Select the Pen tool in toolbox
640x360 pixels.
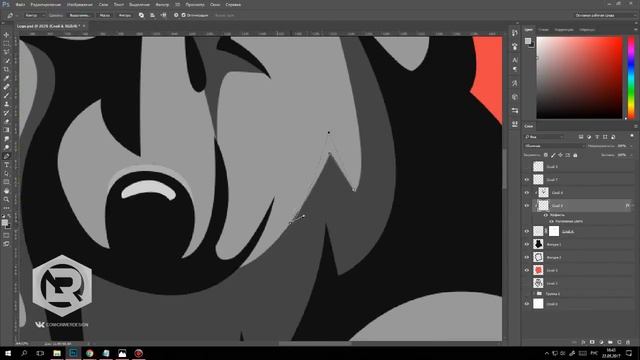click(7, 156)
